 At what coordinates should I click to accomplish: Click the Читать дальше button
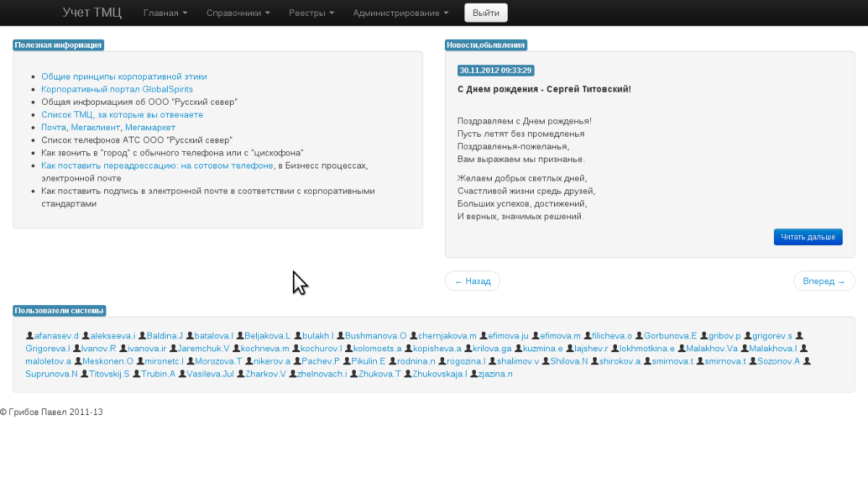point(807,237)
